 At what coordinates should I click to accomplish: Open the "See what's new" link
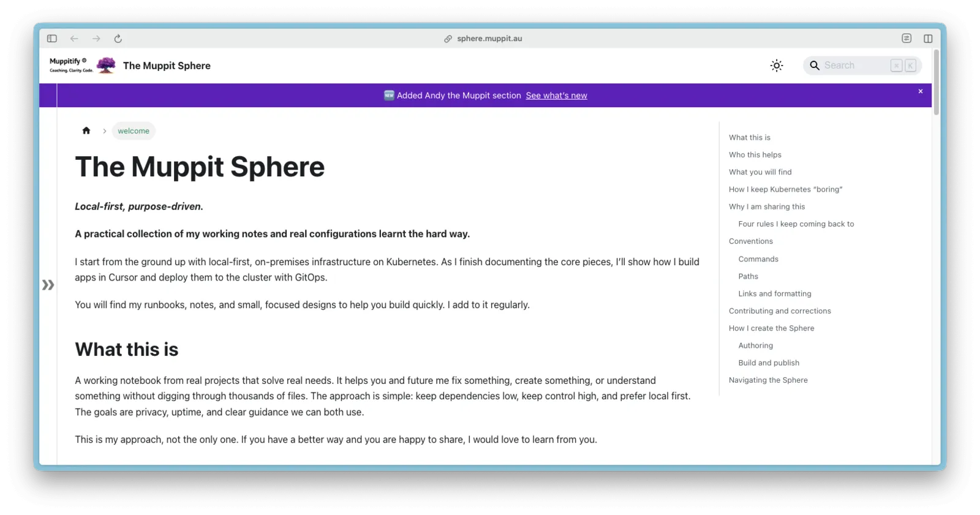click(556, 96)
